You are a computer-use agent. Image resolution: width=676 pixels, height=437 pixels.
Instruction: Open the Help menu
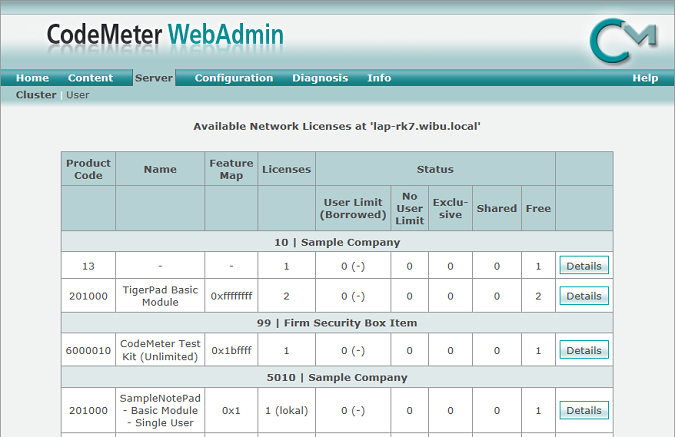tap(645, 78)
